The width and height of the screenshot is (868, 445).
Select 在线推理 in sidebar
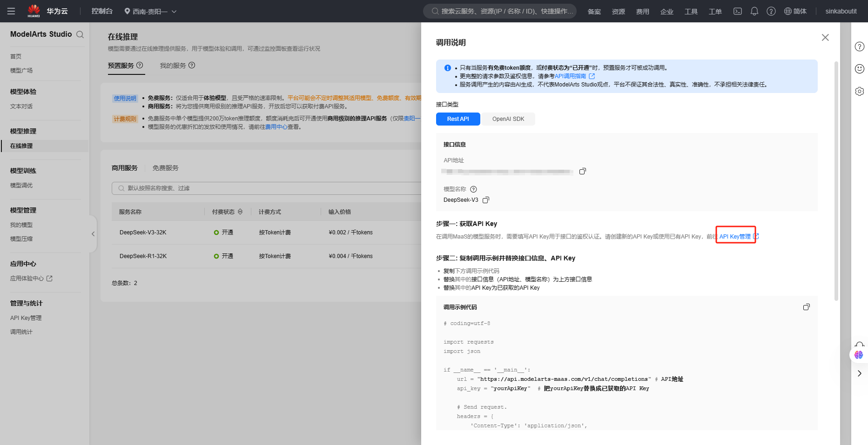[x=44, y=146]
